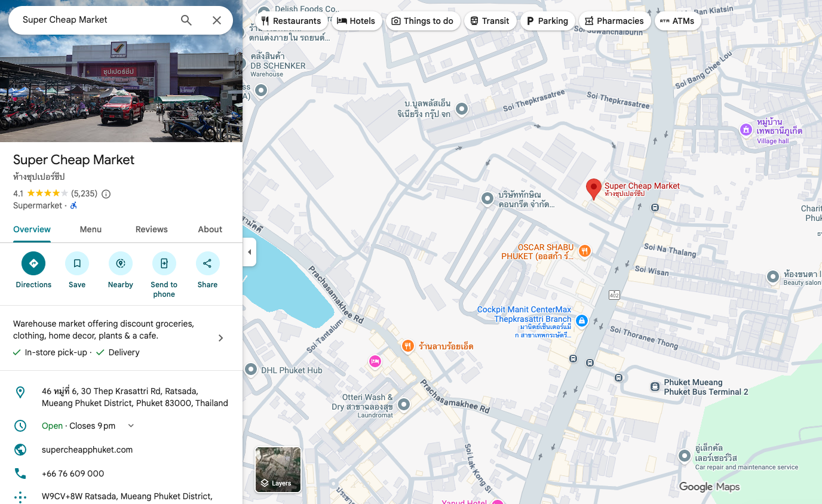Copy the address 46 หมู่ที่ 6 row
822x504 pixels.
coord(121,397)
